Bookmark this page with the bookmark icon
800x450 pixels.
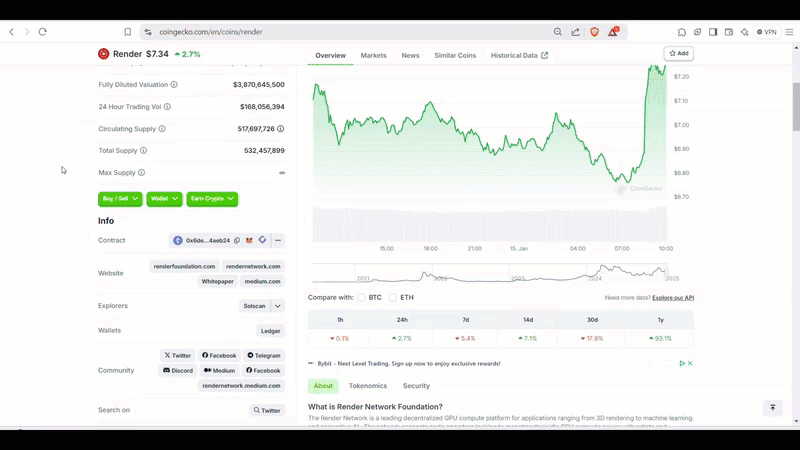(x=128, y=32)
